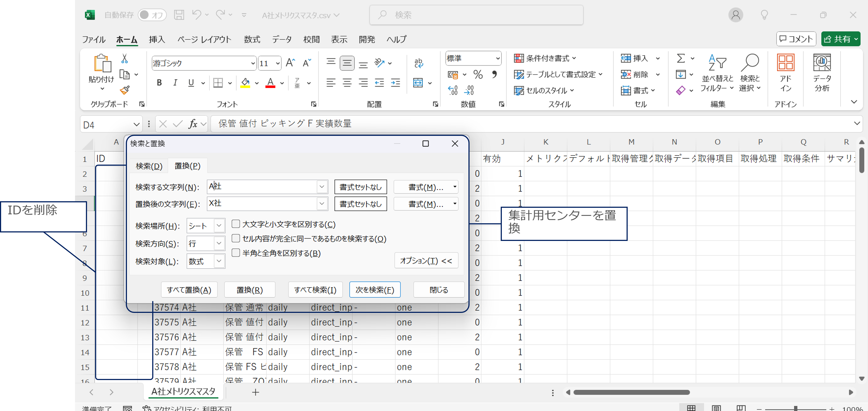Switch to the Find tab in dialog
This screenshot has height=411, width=868.
coord(149,166)
